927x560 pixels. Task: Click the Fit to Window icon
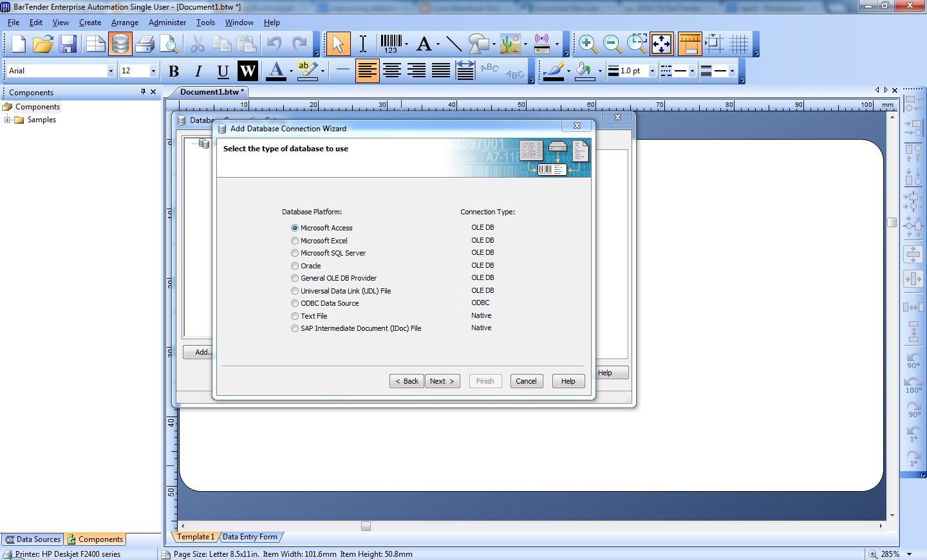coord(662,44)
